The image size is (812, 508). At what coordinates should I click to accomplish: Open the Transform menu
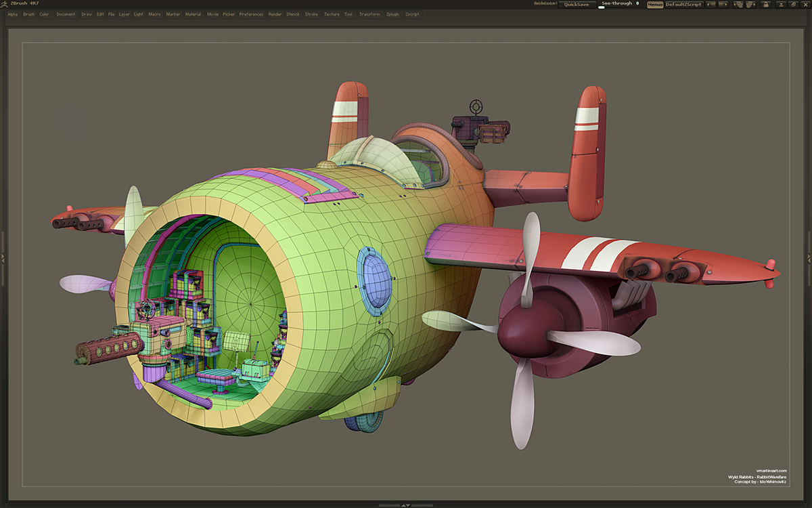tap(369, 14)
